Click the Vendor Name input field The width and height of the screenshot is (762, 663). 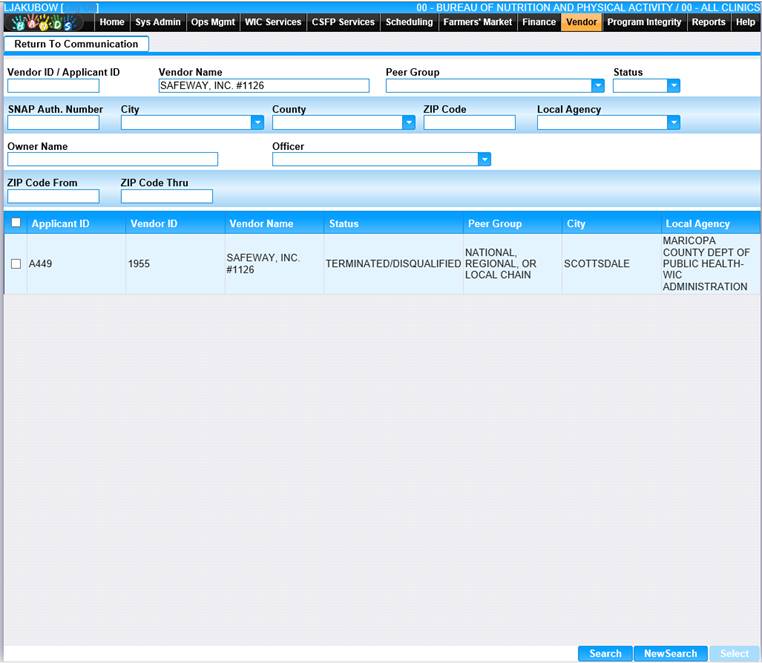coord(264,86)
